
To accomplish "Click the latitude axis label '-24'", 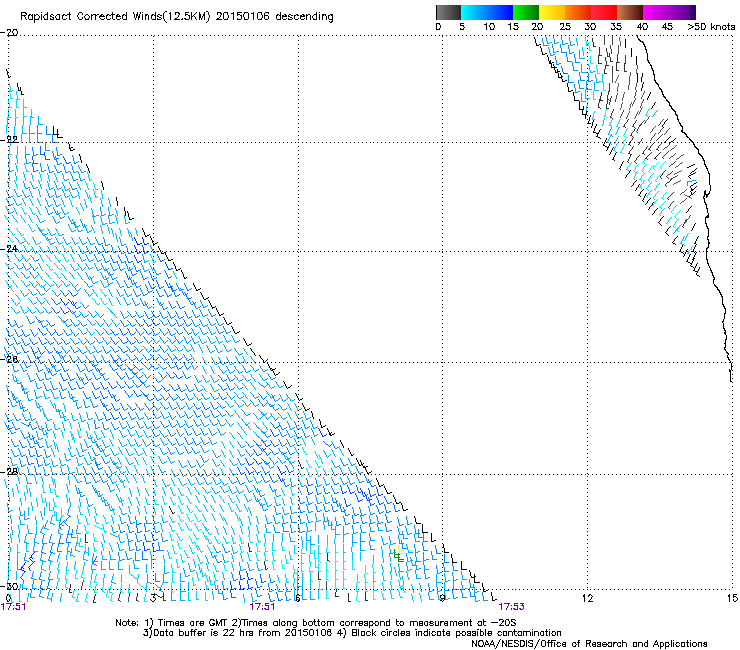I will click(x=9, y=248).
